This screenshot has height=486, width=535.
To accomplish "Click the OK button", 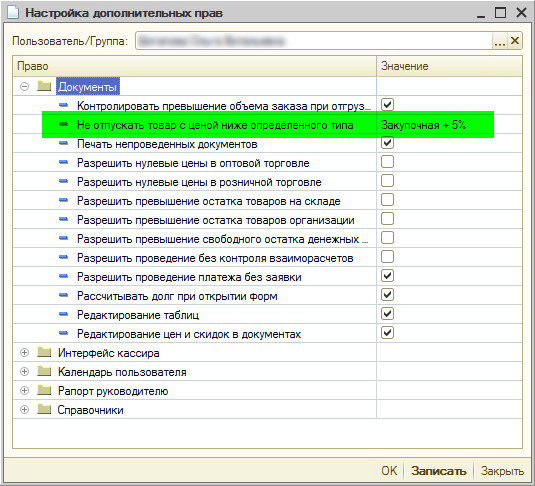I will [389, 471].
